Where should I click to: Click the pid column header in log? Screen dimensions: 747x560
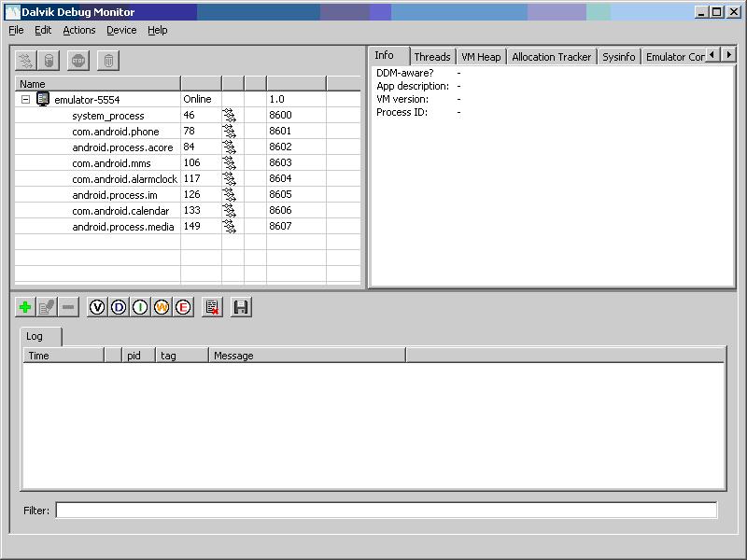point(138,356)
